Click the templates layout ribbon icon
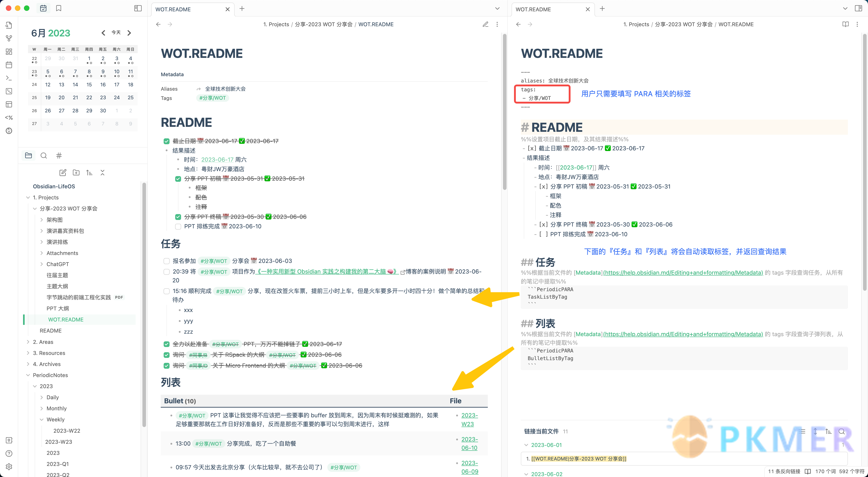The height and width of the screenshot is (477, 868). [x=9, y=104]
